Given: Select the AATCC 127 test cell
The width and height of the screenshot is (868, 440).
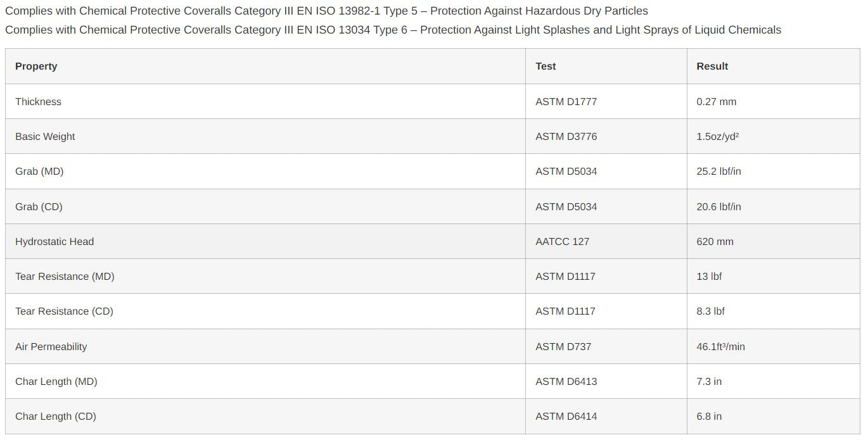Looking at the screenshot, I should tap(562, 242).
